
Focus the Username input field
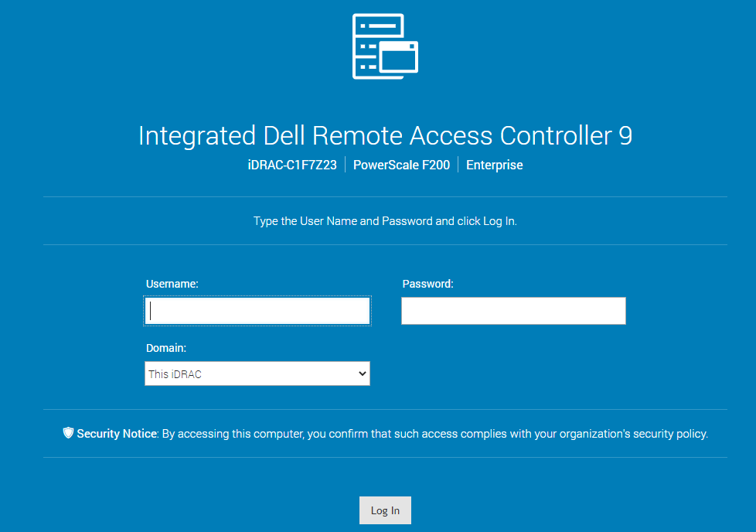click(x=257, y=311)
